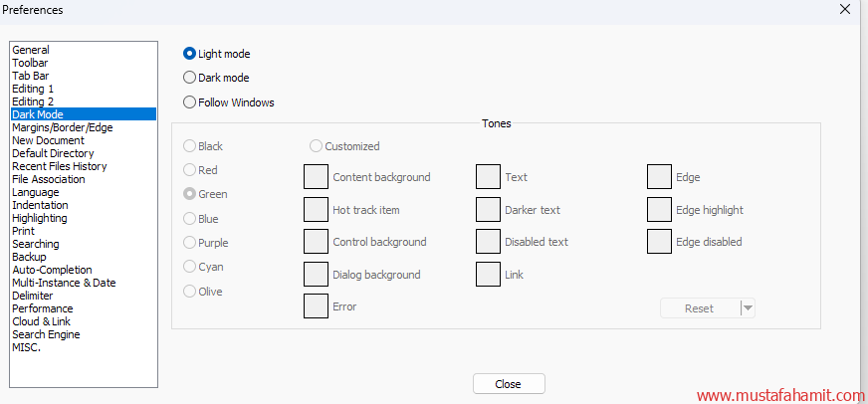
Task: Select the Edge color swatch
Action: pyautogui.click(x=659, y=177)
